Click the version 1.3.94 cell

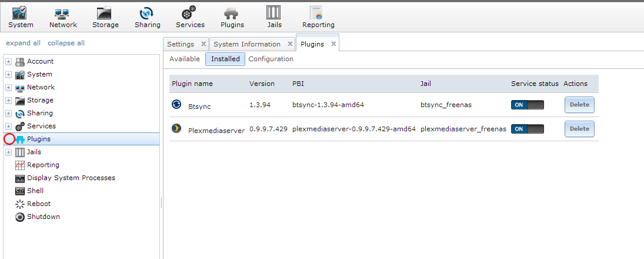[260, 105]
